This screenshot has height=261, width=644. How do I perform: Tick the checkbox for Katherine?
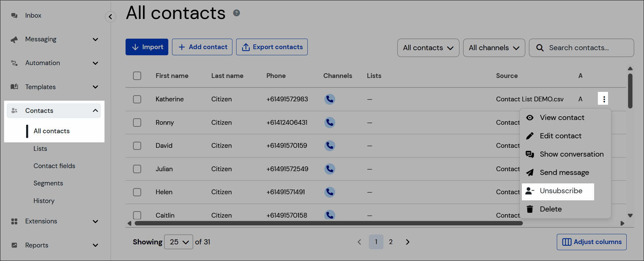point(137,99)
